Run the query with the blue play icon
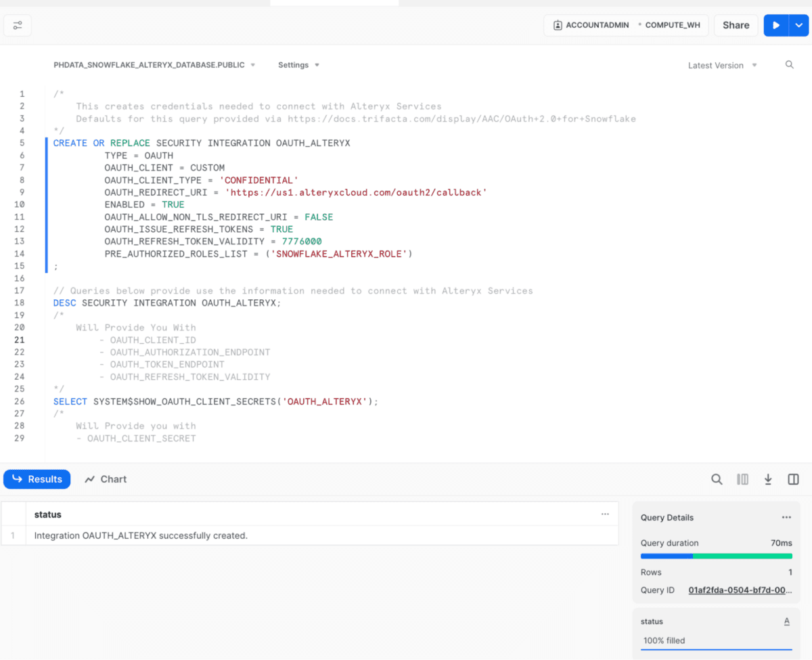The width and height of the screenshot is (812, 660). coord(775,25)
